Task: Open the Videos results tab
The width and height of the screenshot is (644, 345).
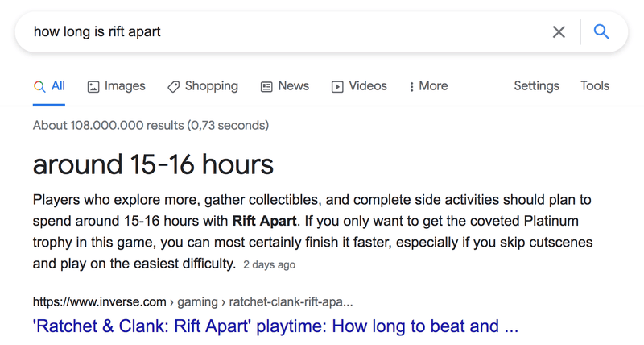Action: tap(367, 86)
